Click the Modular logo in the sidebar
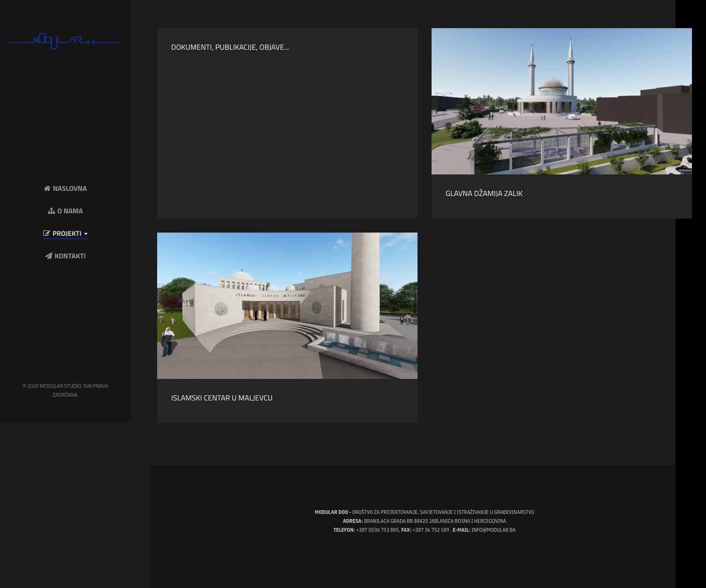This screenshot has height=588, width=706. [x=63, y=41]
